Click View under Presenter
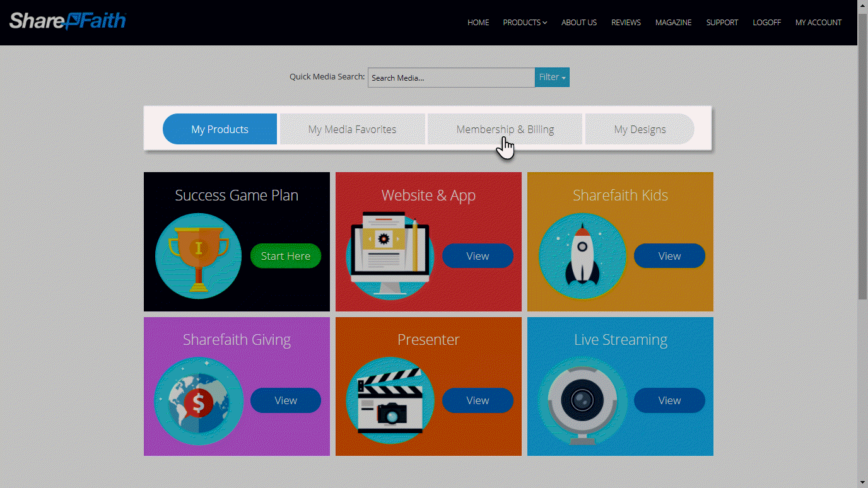Screen dimensions: 868x488 478,400
